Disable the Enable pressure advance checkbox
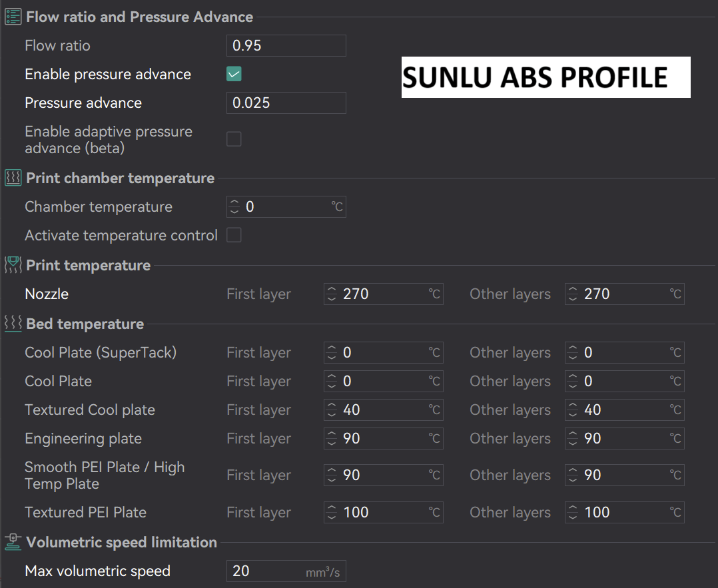 (x=234, y=74)
